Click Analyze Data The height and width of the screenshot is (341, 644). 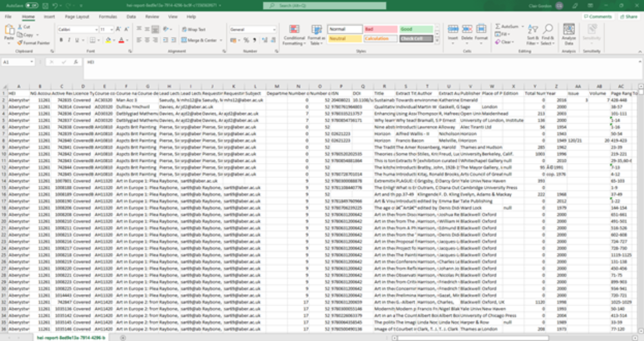click(x=569, y=34)
